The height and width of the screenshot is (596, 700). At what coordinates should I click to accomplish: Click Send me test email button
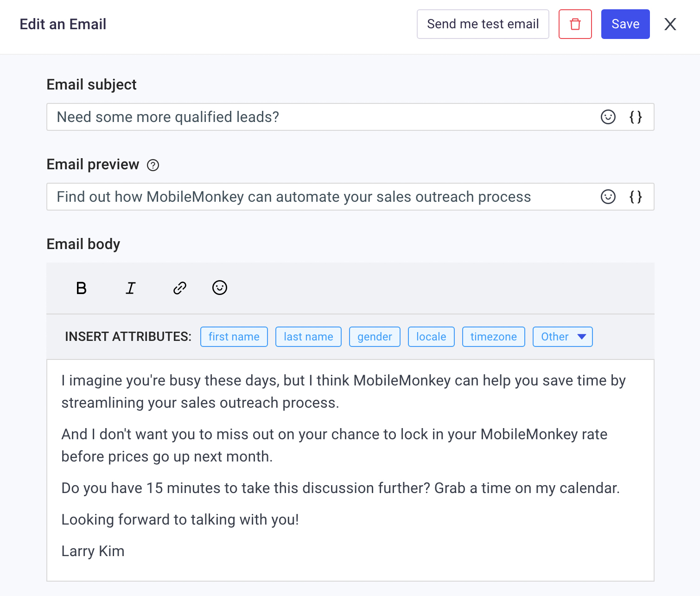click(483, 24)
